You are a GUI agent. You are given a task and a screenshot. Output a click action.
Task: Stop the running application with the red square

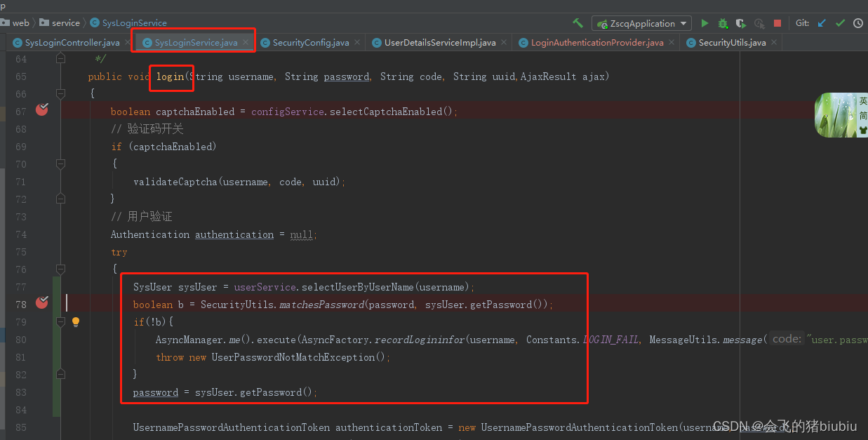click(777, 22)
